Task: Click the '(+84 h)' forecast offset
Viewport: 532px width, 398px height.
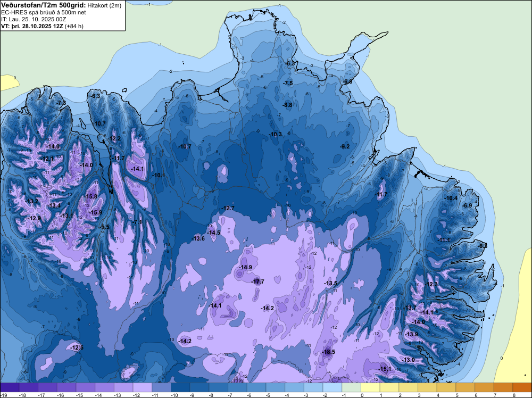Action: tap(74, 26)
